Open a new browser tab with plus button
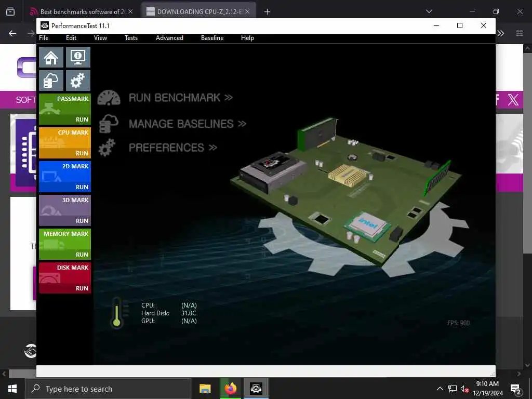 tap(268, 12)
